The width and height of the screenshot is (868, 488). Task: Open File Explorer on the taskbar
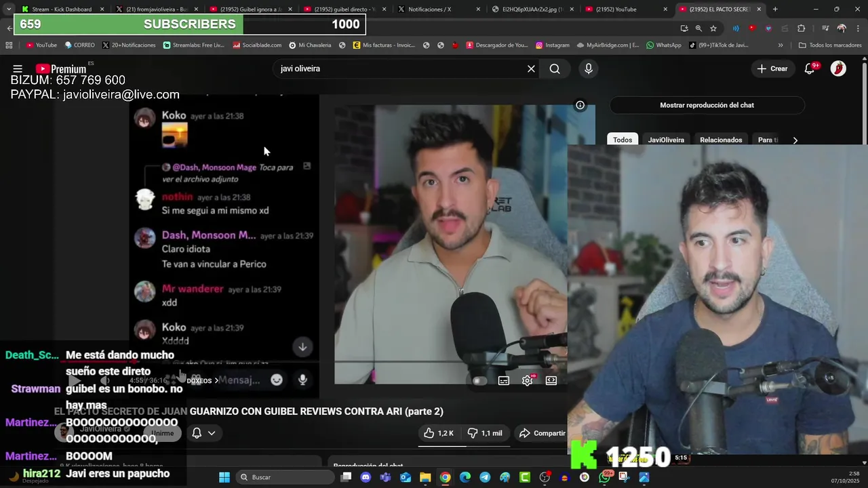(x=425, y=477)
